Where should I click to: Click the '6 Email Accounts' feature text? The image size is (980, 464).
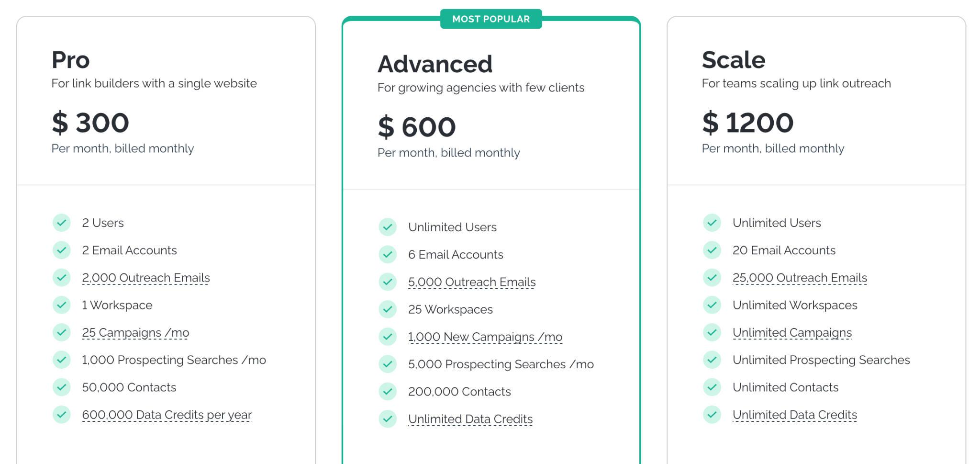click(456, 254)
